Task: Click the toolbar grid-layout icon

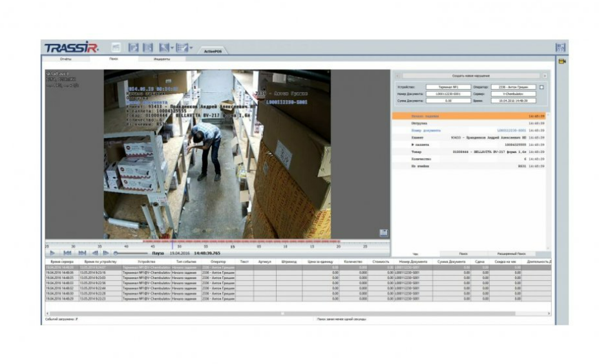Action: 182,47
